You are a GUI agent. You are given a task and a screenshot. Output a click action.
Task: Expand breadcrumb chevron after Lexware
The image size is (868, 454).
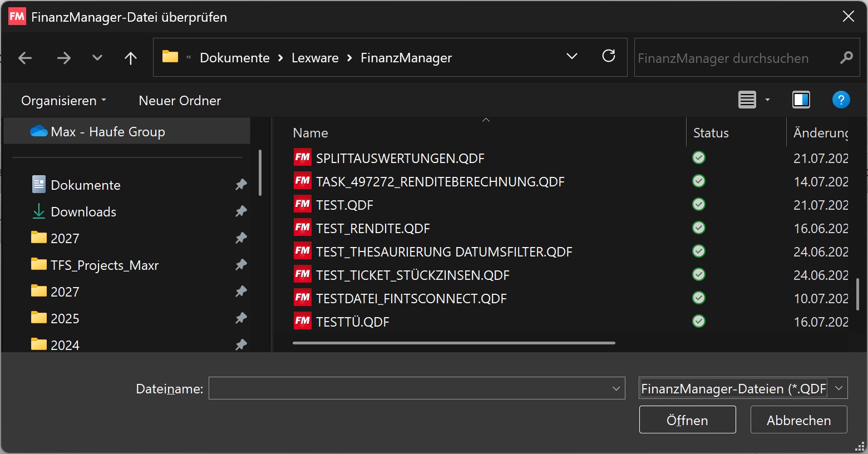tap(349, 58)
